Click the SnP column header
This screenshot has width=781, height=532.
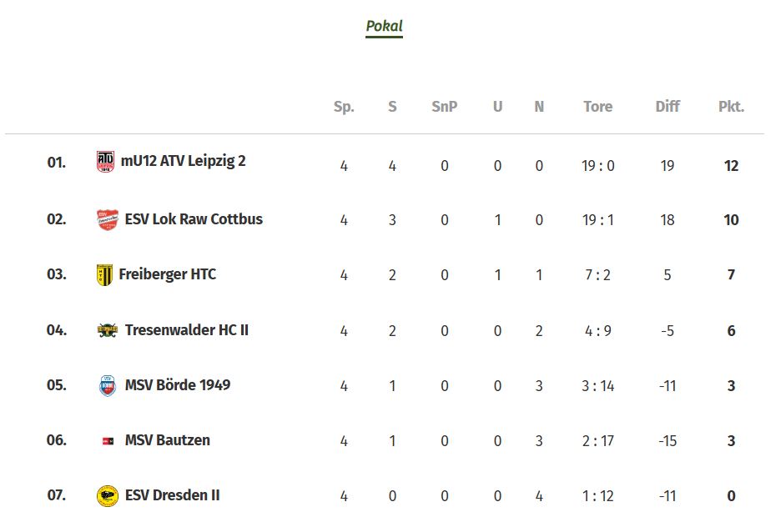444,107
